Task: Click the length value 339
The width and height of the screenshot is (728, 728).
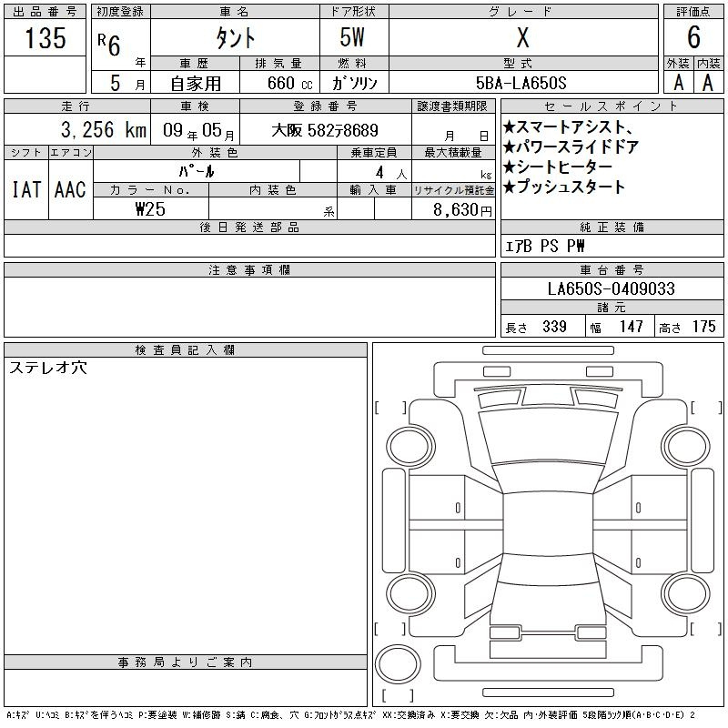Action: pyautogui.click(x=554, y=327)
